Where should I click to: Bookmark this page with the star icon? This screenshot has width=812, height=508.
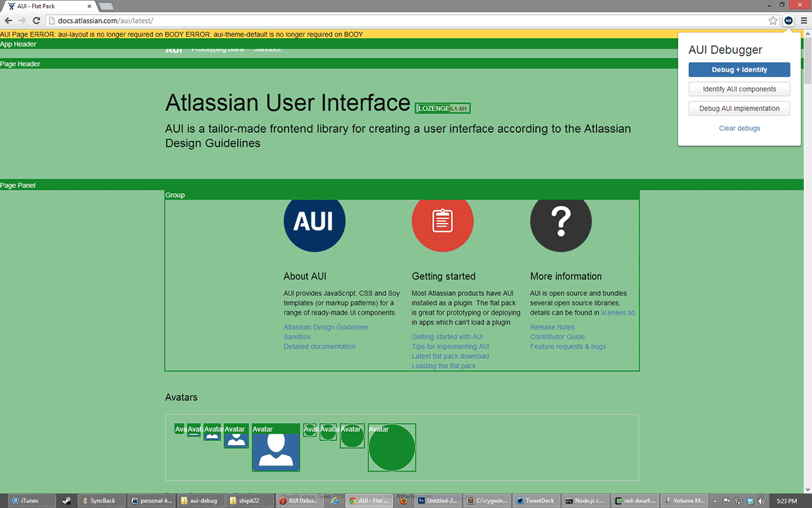[773, 20]
